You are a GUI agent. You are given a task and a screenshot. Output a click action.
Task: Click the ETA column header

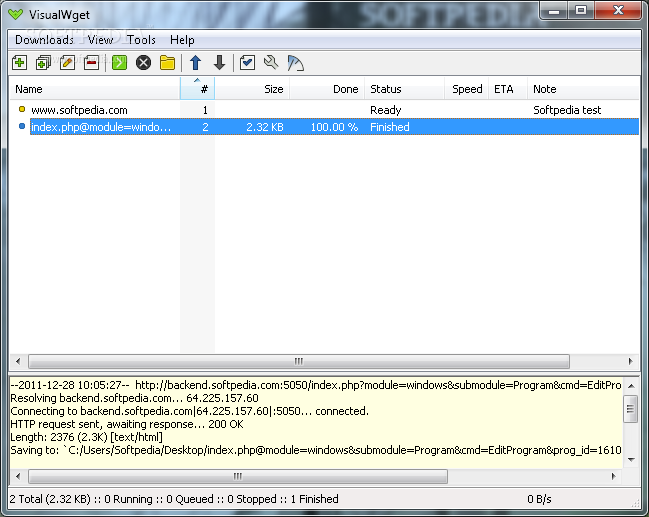tap(508, 89)
